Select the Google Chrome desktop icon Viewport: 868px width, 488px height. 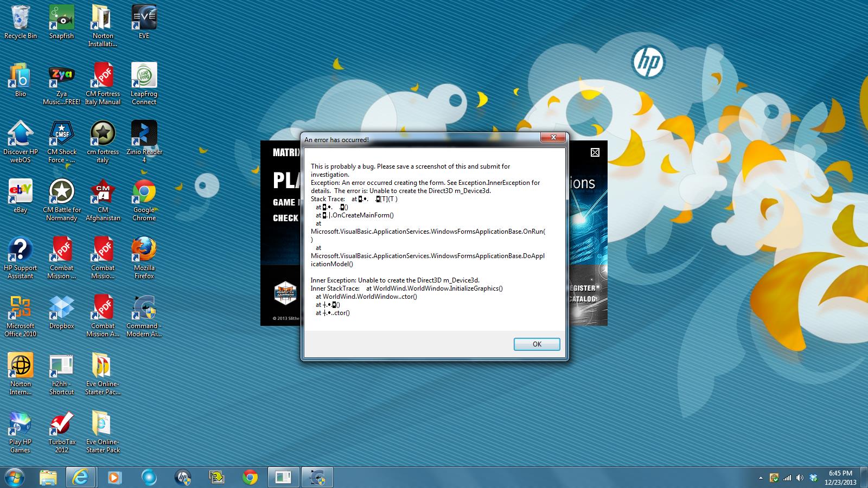click(144, 200)
